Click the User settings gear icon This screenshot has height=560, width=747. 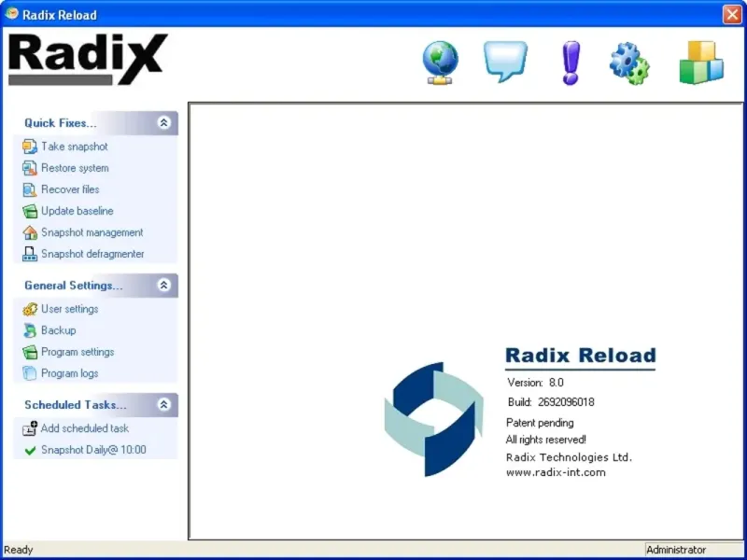coord(30,309)
